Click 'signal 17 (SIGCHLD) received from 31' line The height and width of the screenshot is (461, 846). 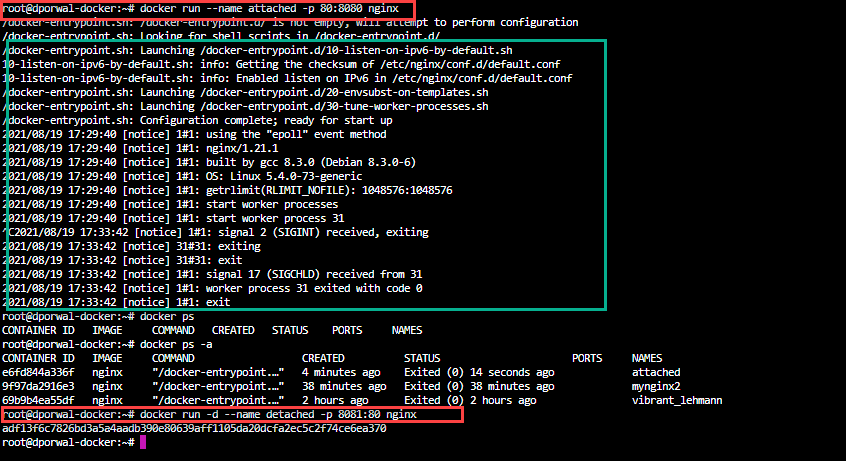pos(212,275)
